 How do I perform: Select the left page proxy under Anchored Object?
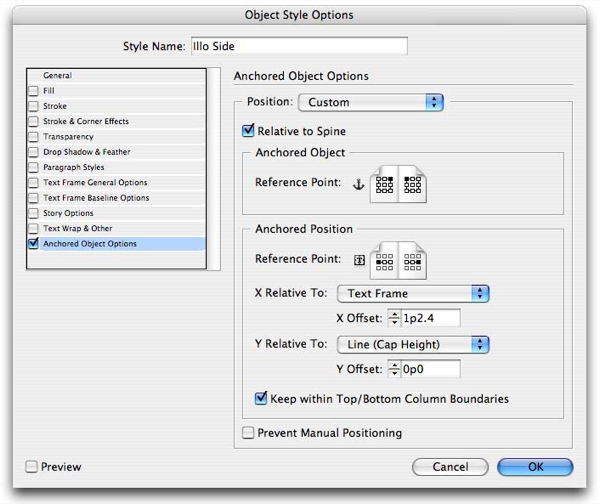(x=384, y=184)
